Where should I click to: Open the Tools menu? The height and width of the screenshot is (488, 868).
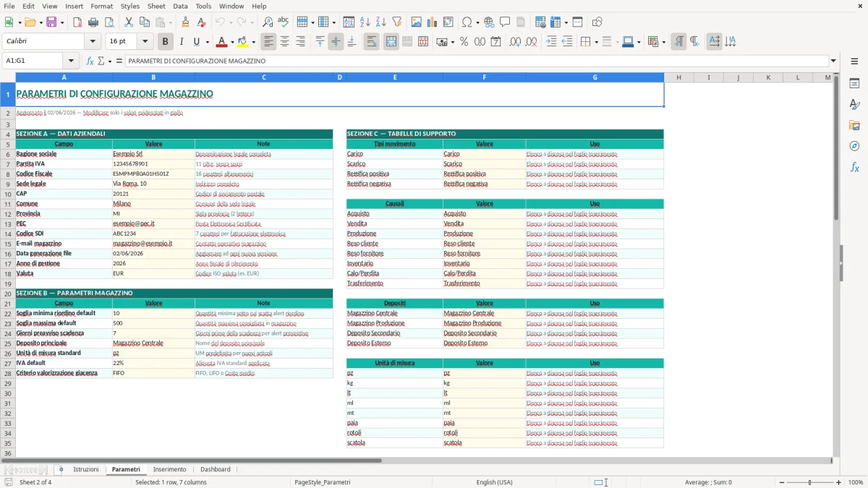203,6
